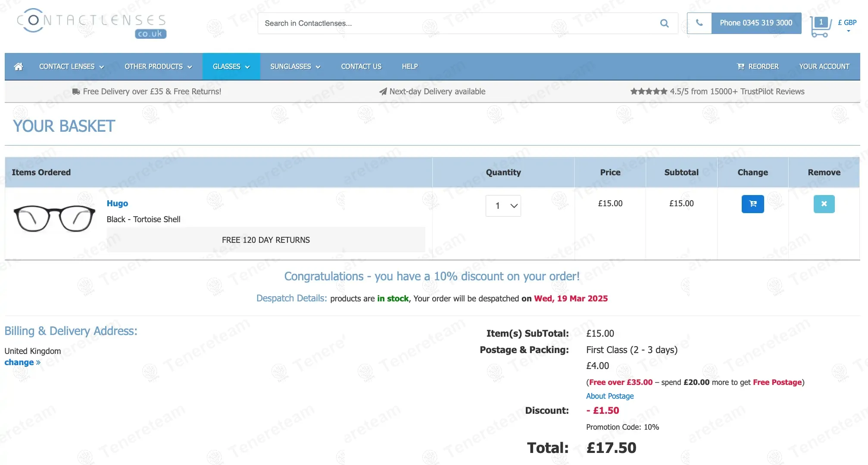The height and width of the screenshot is (465, 868).
Task: Open the Hugo product link
Action: 117,203
